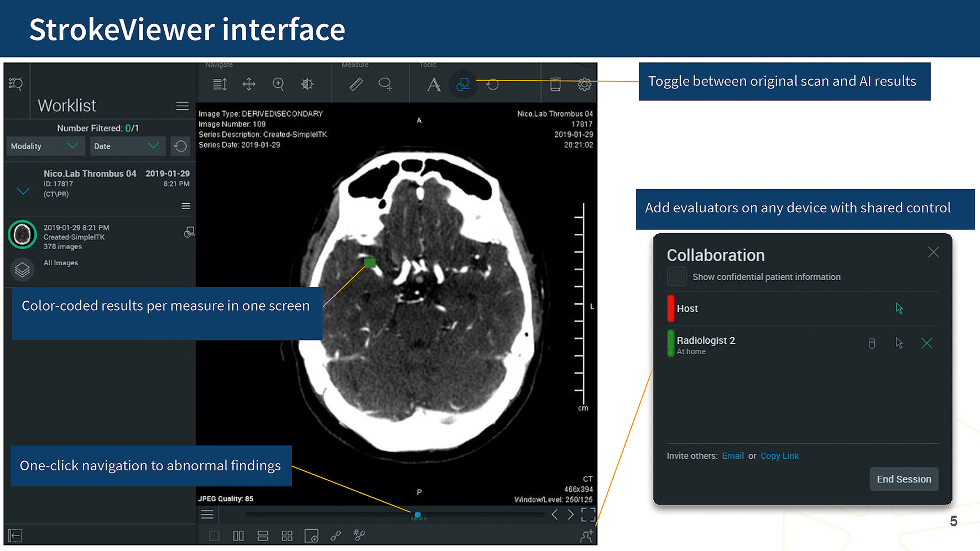This screenshot has height=551, width=980.
Task: Toggle AI results overlay icon
Action: point(463,84)
